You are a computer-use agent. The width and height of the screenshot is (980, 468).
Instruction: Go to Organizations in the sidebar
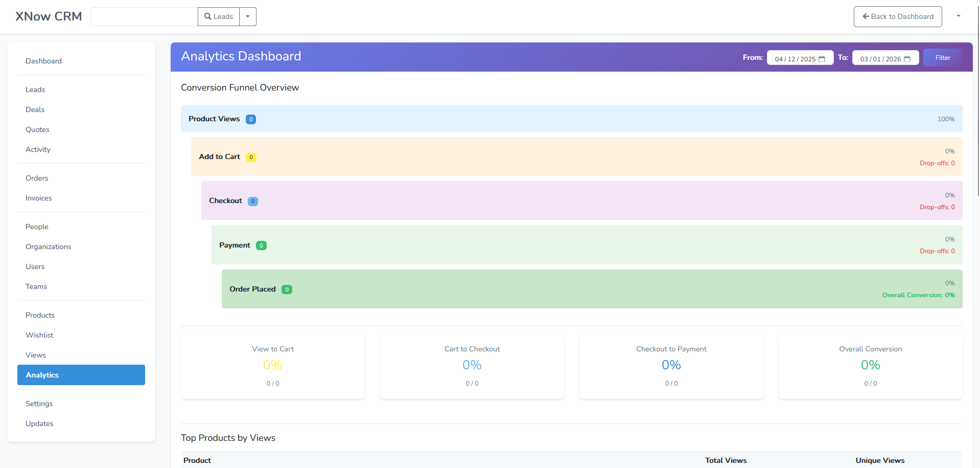tap(49, 247)
